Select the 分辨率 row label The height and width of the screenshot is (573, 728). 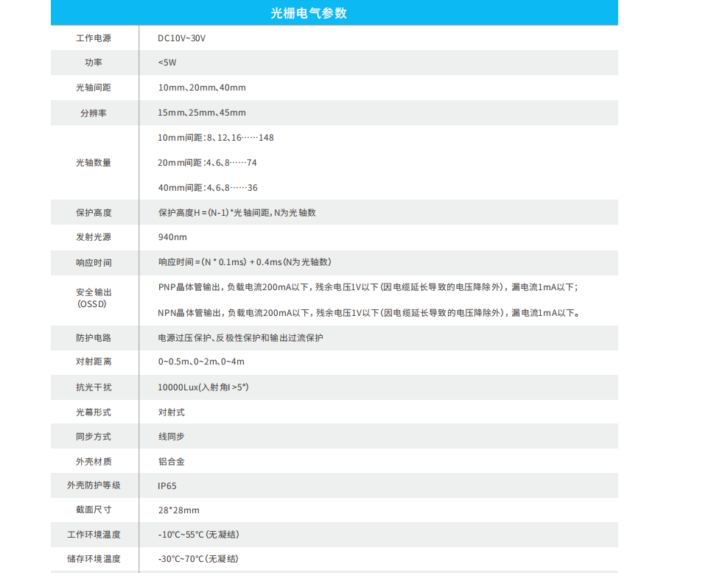click(x=94, y=113)
